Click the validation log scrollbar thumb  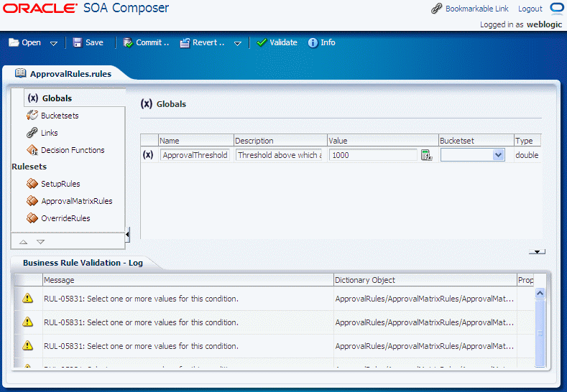click(x=540, y=333)
